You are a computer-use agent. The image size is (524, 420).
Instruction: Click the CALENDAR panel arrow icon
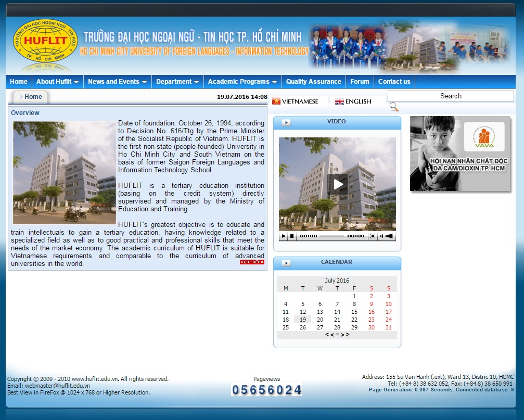[x=286, y=263]
